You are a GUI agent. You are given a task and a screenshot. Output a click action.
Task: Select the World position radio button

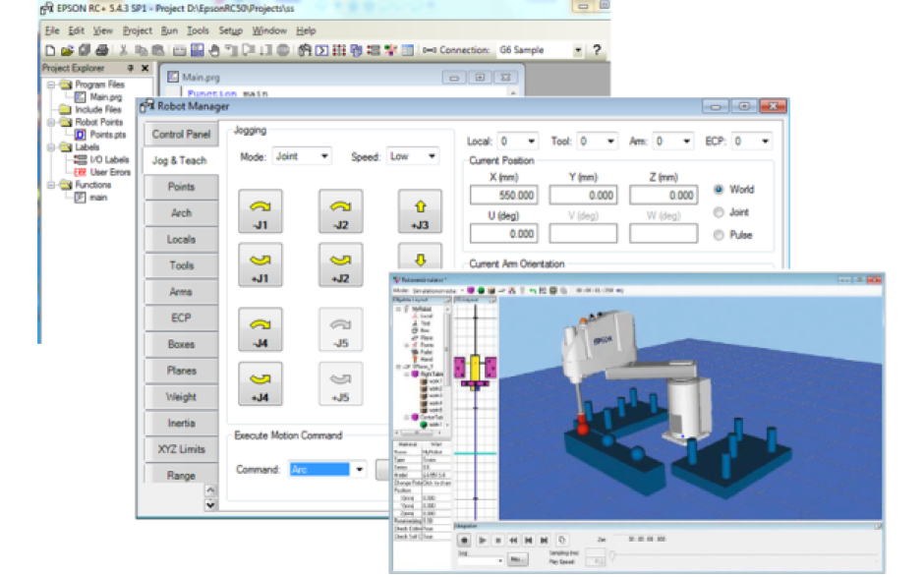[x=719, y=190]
